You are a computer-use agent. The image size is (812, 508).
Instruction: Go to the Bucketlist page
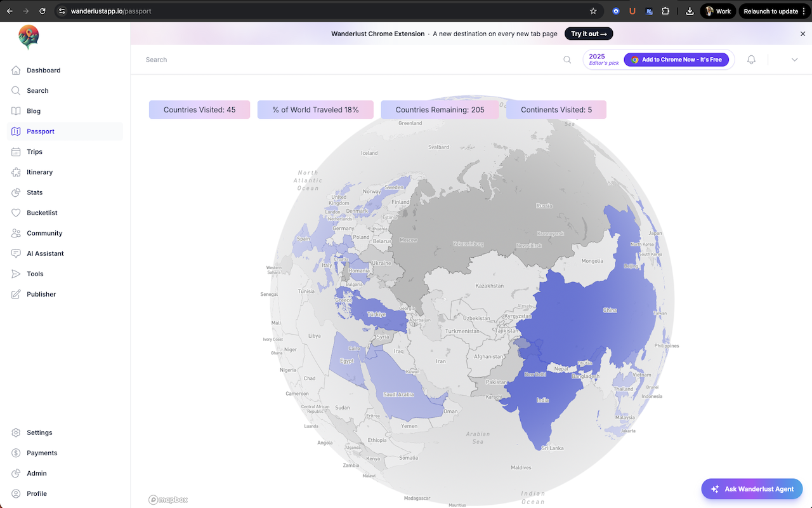(65, 213)
